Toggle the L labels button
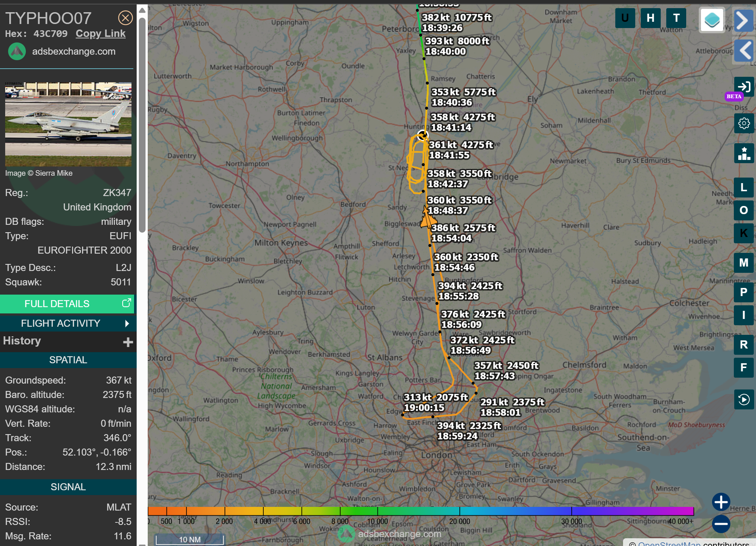 pyautogui.click(x=743, y=188)
